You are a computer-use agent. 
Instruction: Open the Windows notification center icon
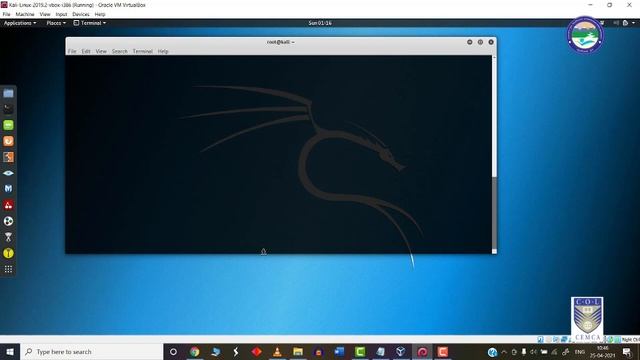coord(627,352)
